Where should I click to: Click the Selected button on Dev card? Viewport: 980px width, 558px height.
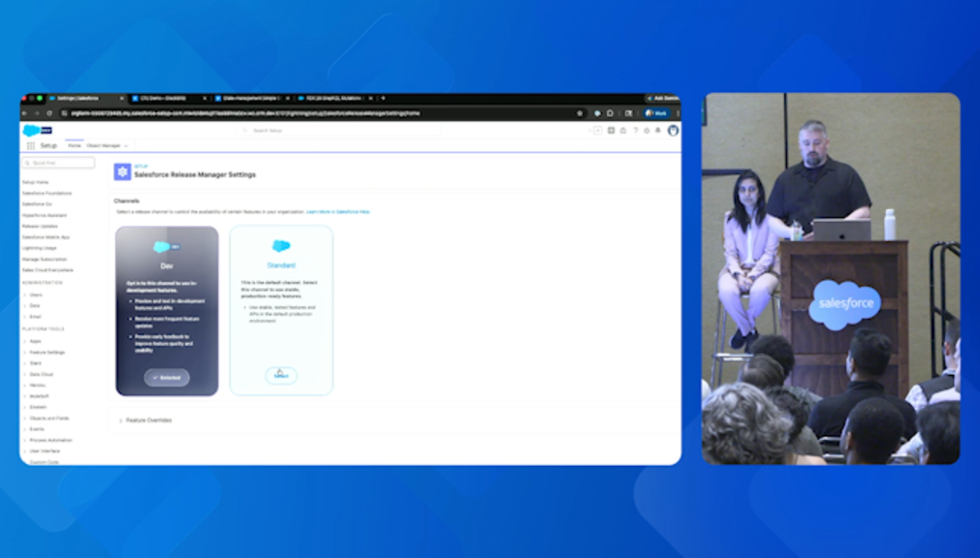pyautogui.click(x=167, y=377)
